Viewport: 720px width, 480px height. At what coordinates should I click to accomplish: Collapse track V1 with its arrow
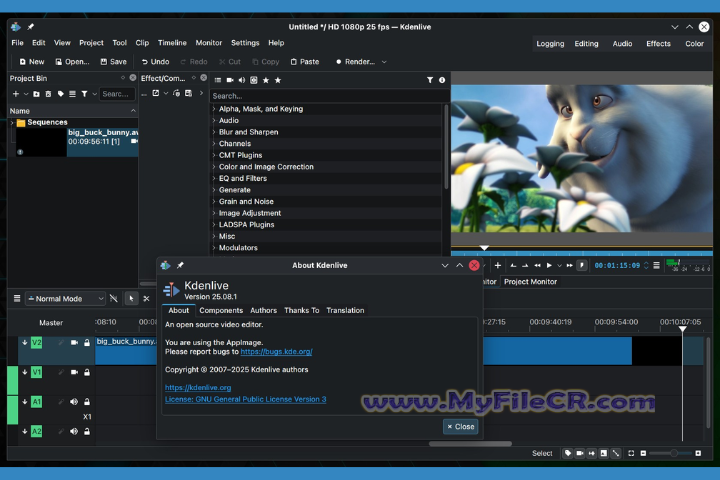(x=25, y=373)
